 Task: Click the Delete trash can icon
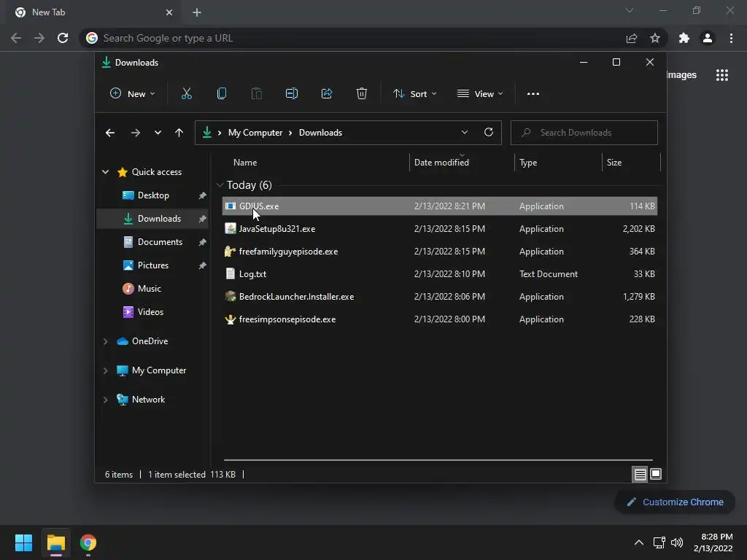pyautogui.click(x=362, y=94)
